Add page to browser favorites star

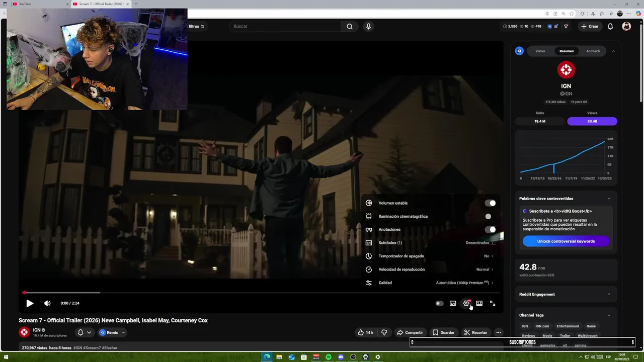click(572, 14)
